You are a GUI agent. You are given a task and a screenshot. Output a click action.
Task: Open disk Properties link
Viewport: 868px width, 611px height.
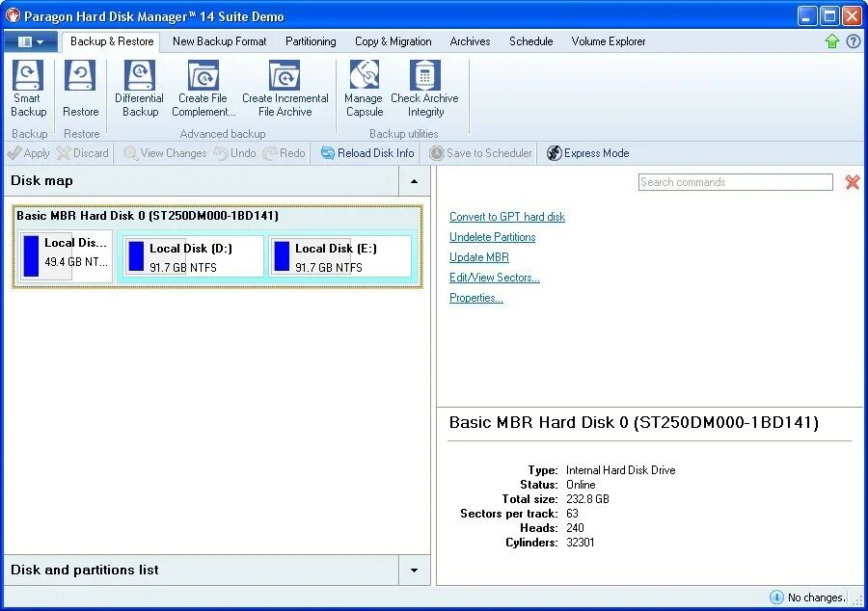[476, 298]
